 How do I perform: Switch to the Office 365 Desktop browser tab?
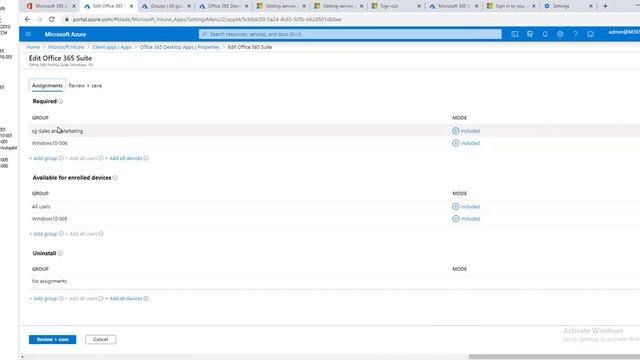pyautogui.click(x=223, y=6)
